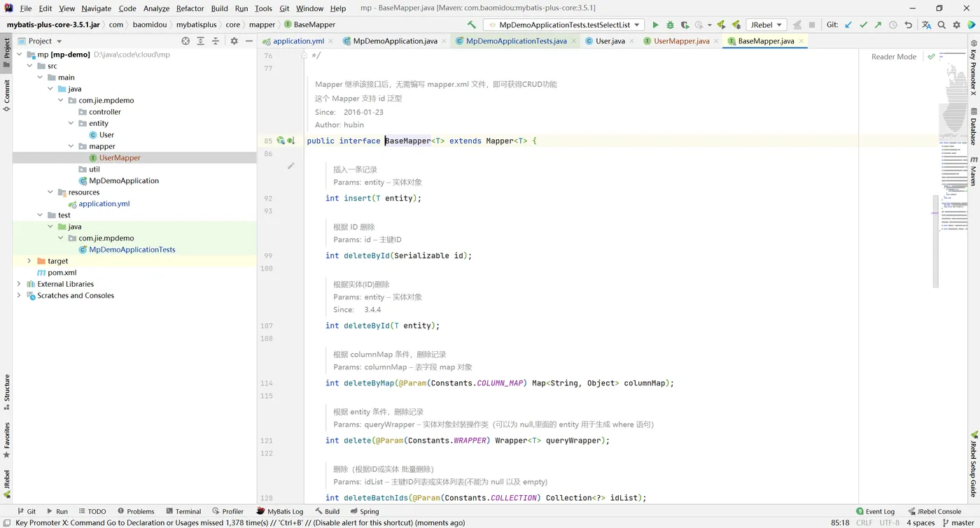Hide the Project tool window
Screen dimensions: 980x528
click(x=248, y=41)
